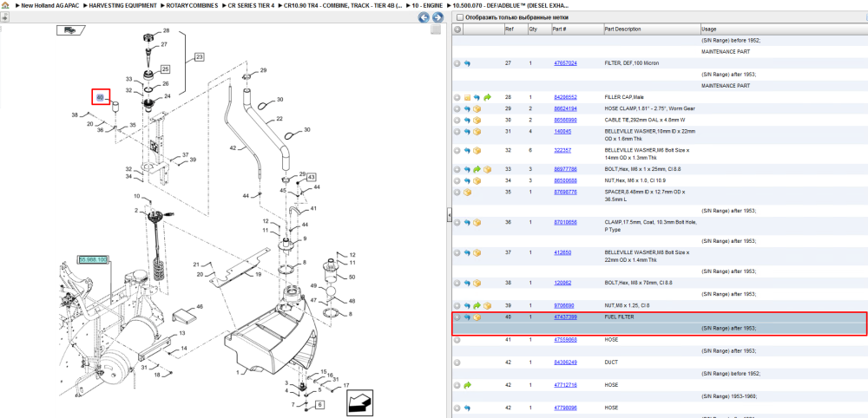Click the 55.988.100 reference label on diagram
The height and width of the screenshot is (418, 868).
point(94,258)
